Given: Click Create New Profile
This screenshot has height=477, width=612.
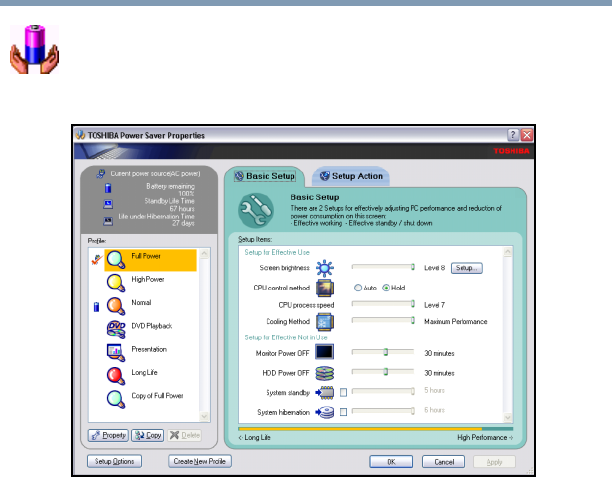Looking at the screenshot, I should click(x=200, y=461).
